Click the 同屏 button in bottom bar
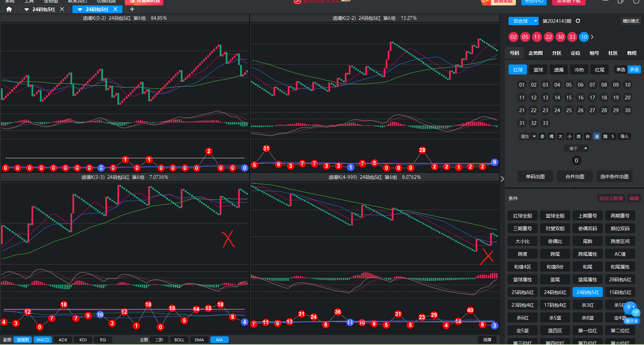The image size is (644, 345). coord(487,340)
